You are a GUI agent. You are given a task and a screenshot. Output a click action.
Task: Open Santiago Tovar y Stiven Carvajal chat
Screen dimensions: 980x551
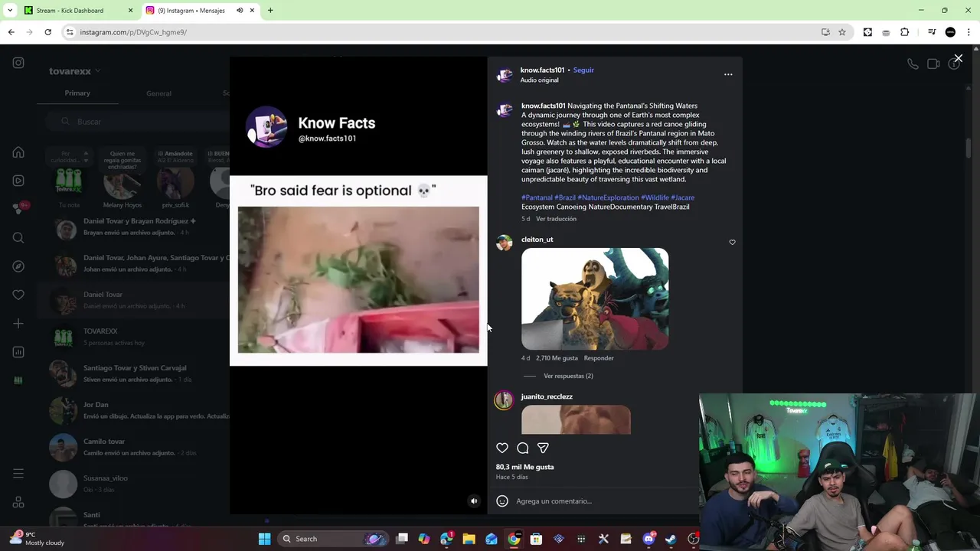tap(134, 373)
